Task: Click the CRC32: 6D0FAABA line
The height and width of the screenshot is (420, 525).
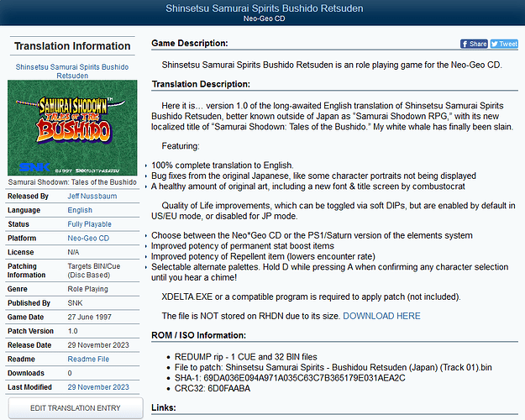Action: coord(213,389)
